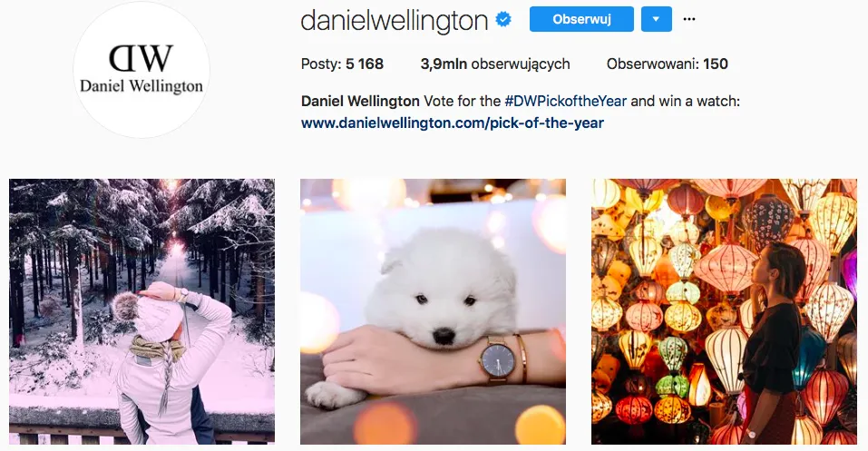Click the woman among the lanterns

[772, 342]
